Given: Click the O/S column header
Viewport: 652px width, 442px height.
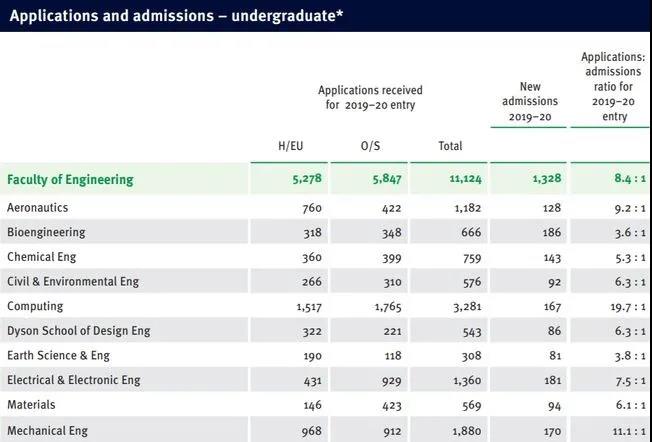Looking at the screenshot, I should (x=371, y=146).
